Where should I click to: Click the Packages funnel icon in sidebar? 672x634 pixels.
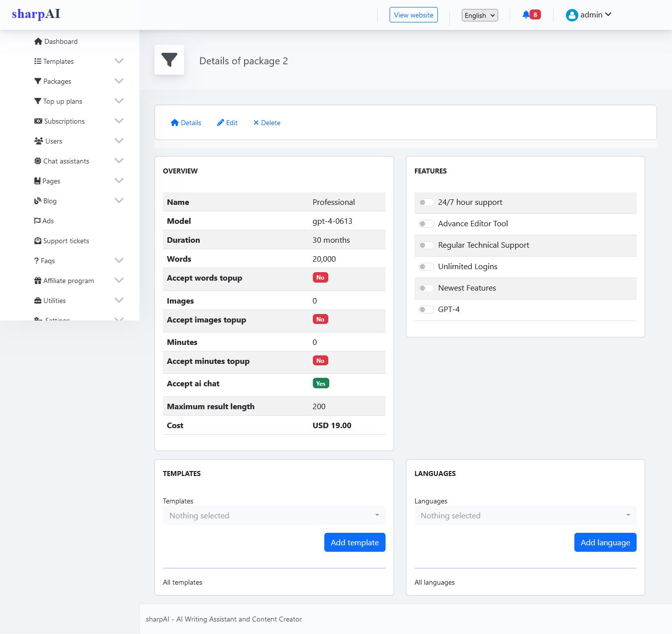(37, 81)
